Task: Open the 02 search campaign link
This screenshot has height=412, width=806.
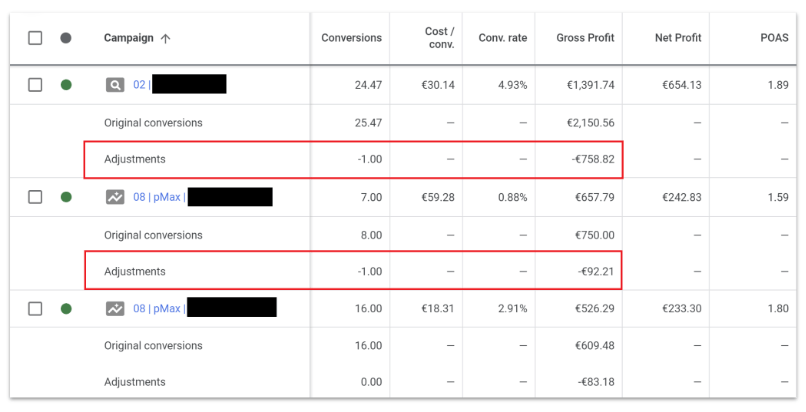Action: [x=141, y=85]
